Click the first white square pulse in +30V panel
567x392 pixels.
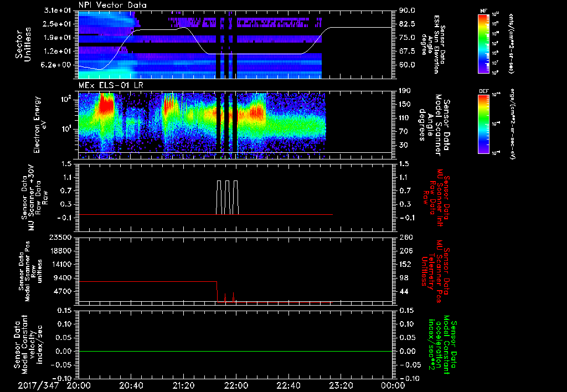click(x=219, y=197)
